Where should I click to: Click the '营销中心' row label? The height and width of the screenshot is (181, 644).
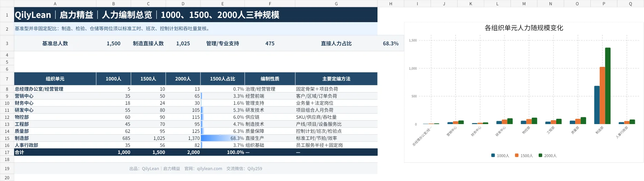[x=55, y=96]
